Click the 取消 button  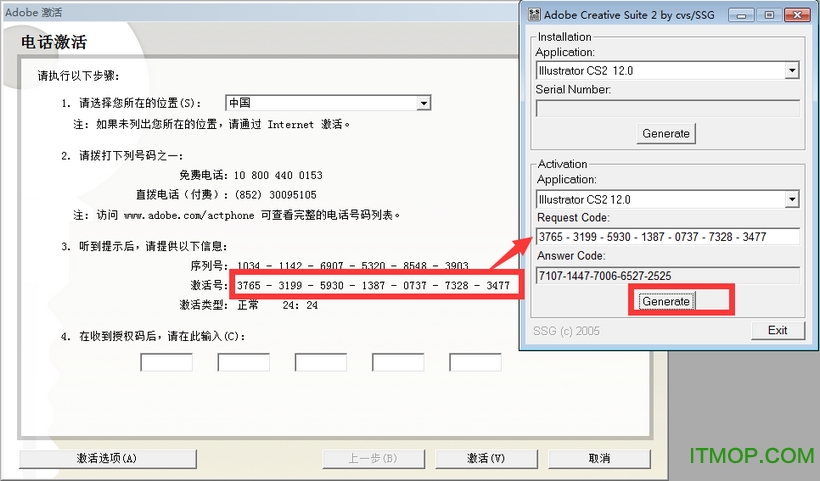(x=599, y=459)
